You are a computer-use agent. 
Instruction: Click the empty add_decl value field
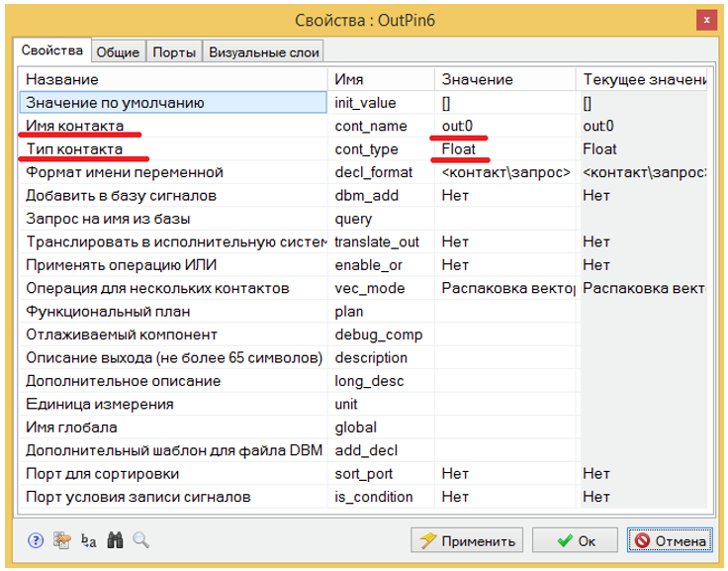tap(505, 450)
